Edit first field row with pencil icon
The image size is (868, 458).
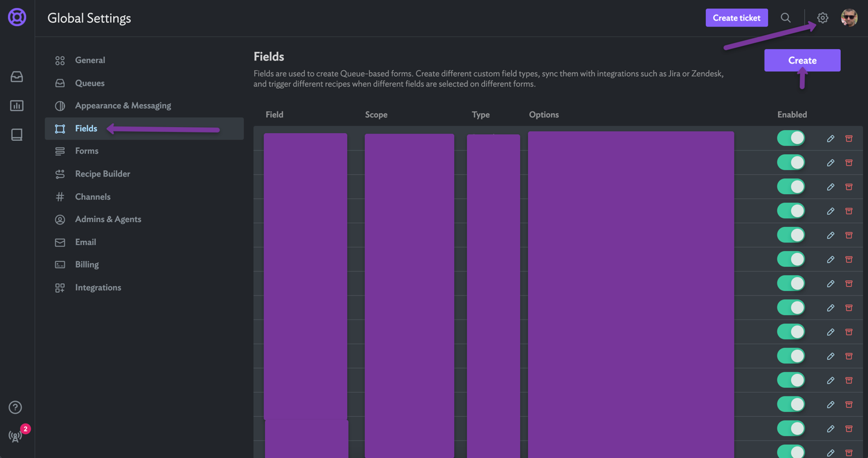pyautogui.click(x=830, y=139)
